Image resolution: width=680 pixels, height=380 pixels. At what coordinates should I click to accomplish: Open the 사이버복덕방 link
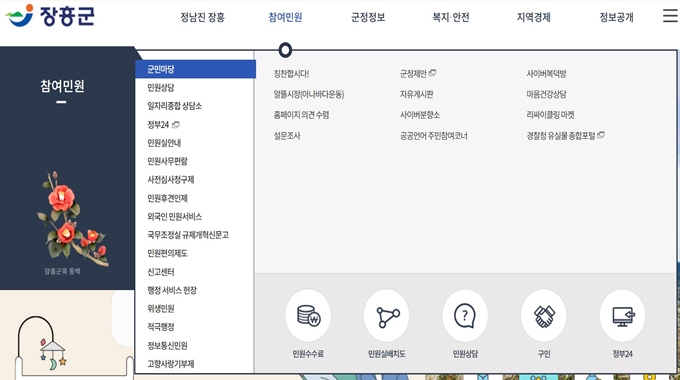[546, 74]
